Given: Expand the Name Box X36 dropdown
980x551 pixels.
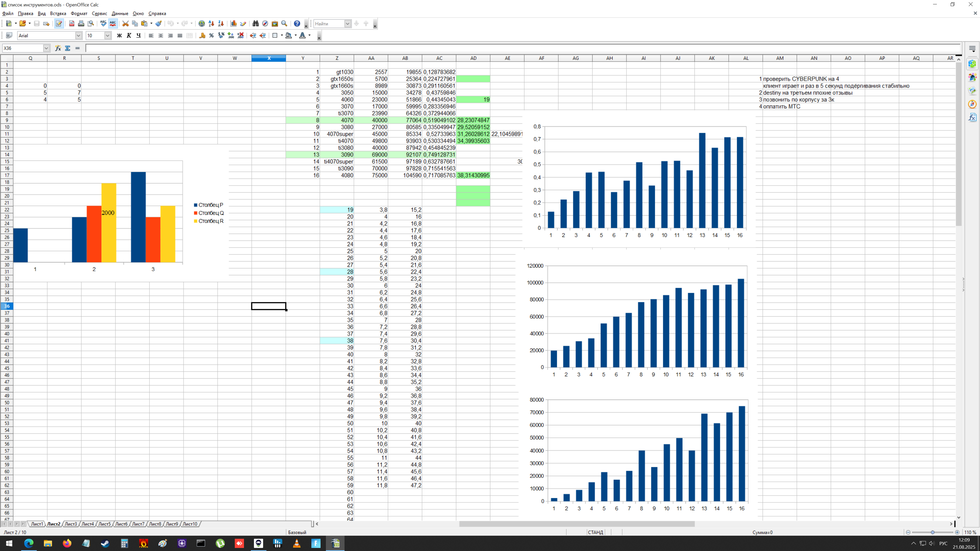Looking at the screenshot, I should pyautogui.click(x=46, y=48).
